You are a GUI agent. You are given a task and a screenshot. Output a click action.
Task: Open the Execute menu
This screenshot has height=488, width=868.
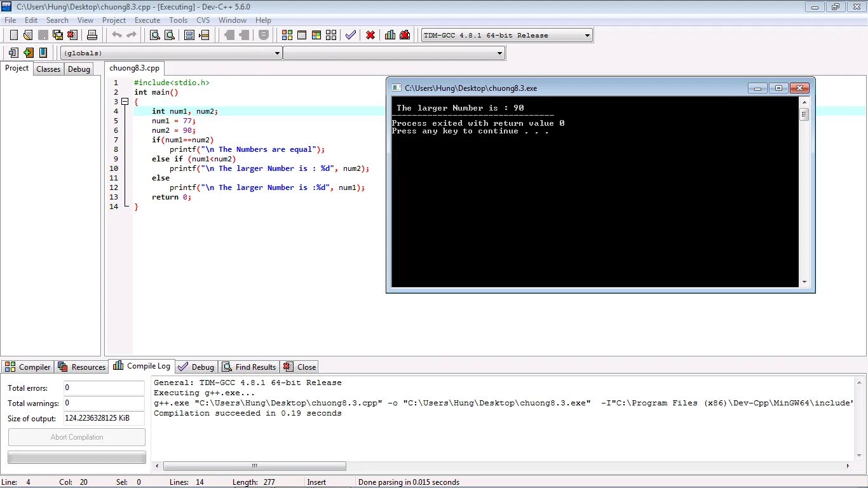point(147,20)
